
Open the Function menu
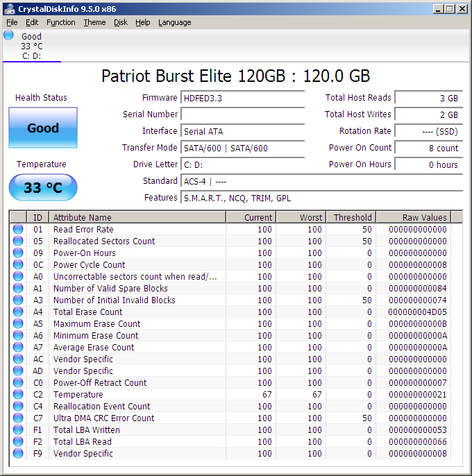tap(61, 22)
